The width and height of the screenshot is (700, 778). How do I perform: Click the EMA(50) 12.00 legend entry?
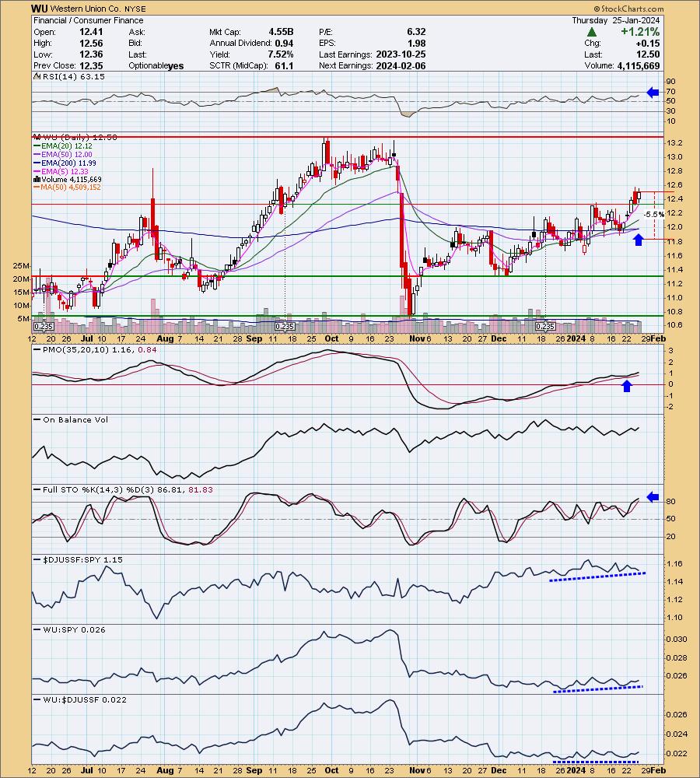[x=62, y=154]
